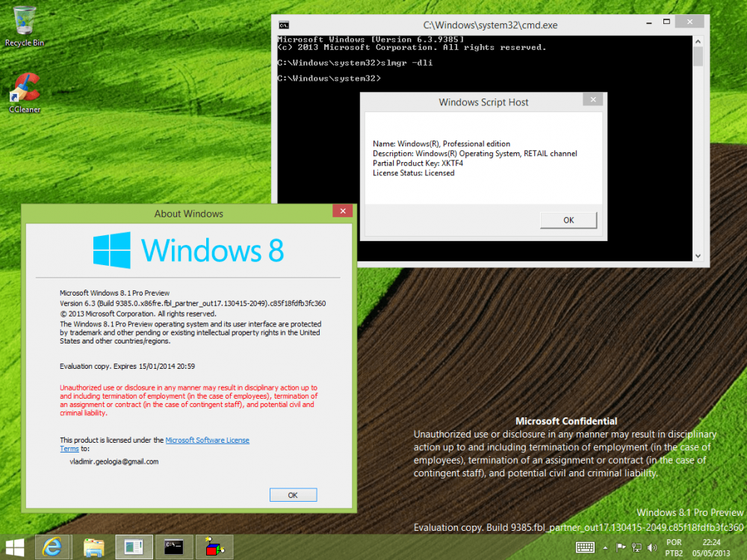Click Partial Product Key: XKTF4 text
The width and height of the screenshot is (747, 560).
(418, 164)
